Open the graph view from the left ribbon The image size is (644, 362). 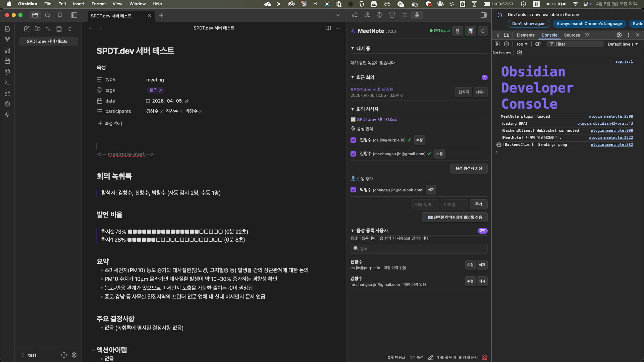point(7,40)
